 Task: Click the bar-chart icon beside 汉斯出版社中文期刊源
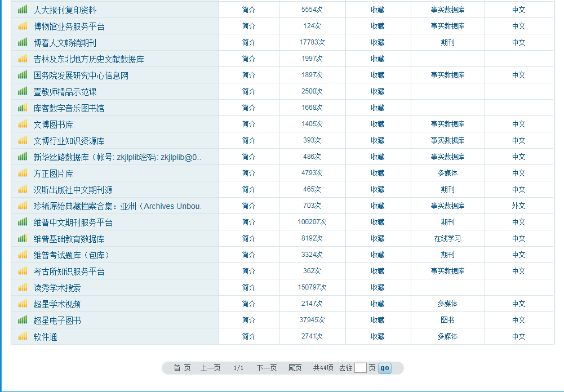23,189
